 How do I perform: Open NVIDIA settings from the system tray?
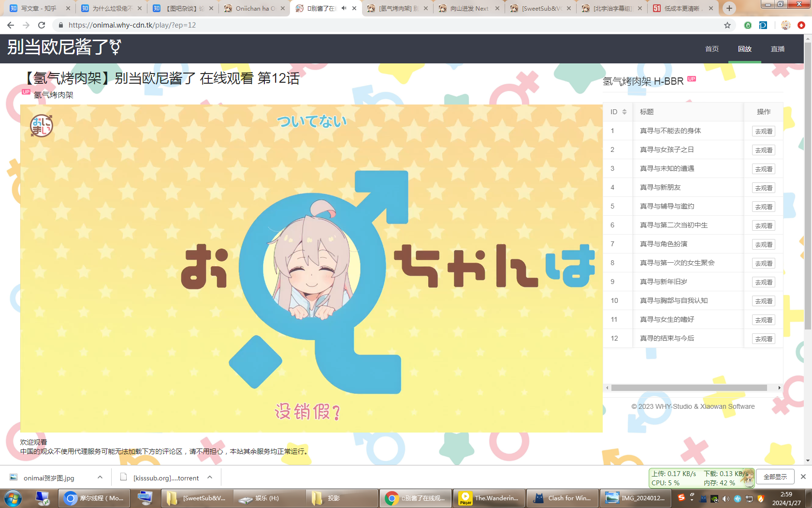[x=714, y=498]
